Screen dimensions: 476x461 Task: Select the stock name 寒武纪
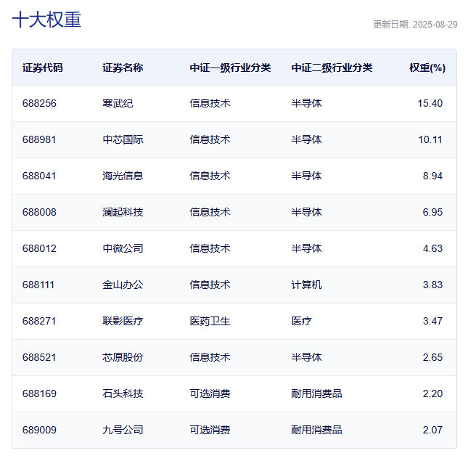pos(118,103)
